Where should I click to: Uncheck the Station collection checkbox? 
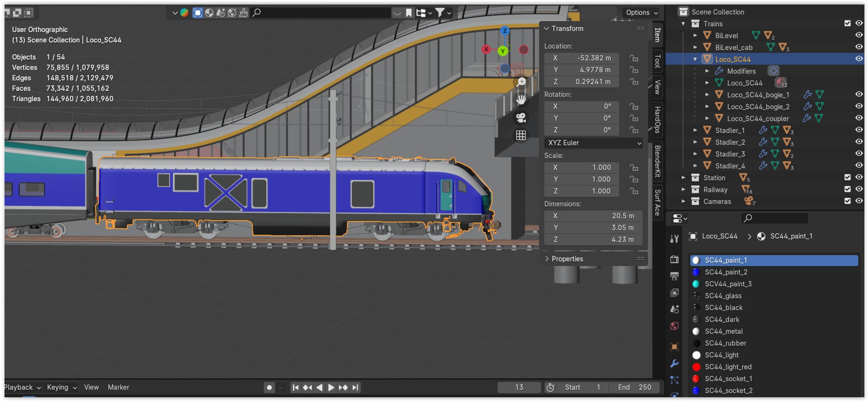coord(848,177)
